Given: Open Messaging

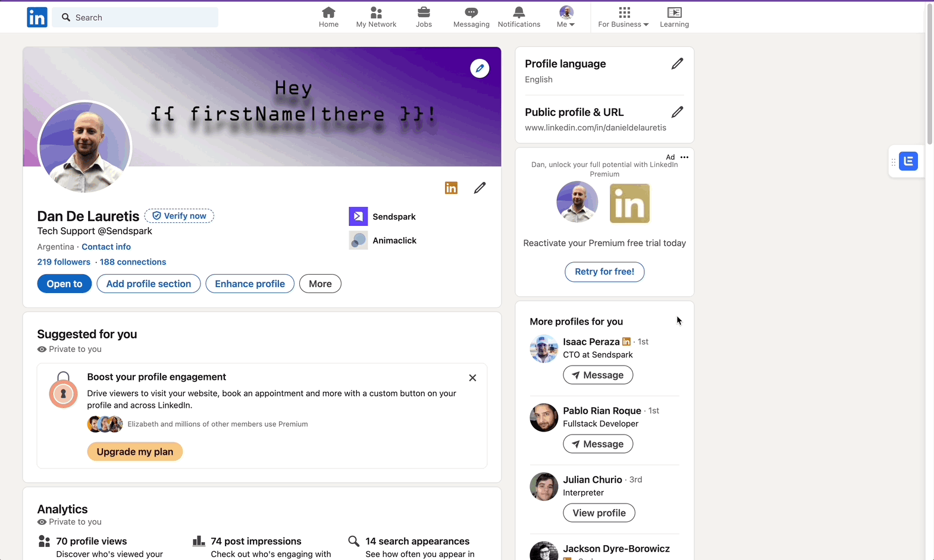Looking at the screenshot, I should (x=471, y=17).
